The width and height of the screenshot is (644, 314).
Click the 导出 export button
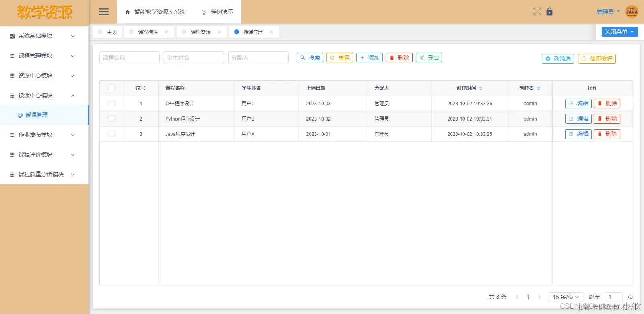pos(429,58)
